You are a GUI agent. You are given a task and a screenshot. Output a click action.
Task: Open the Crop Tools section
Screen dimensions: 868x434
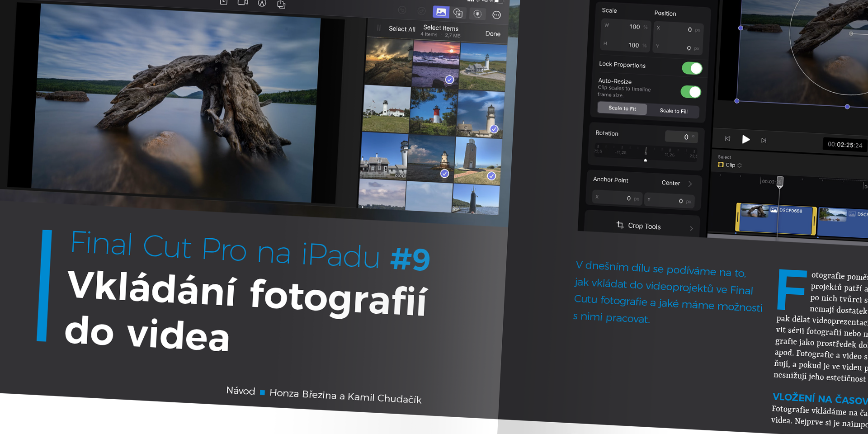654,226
